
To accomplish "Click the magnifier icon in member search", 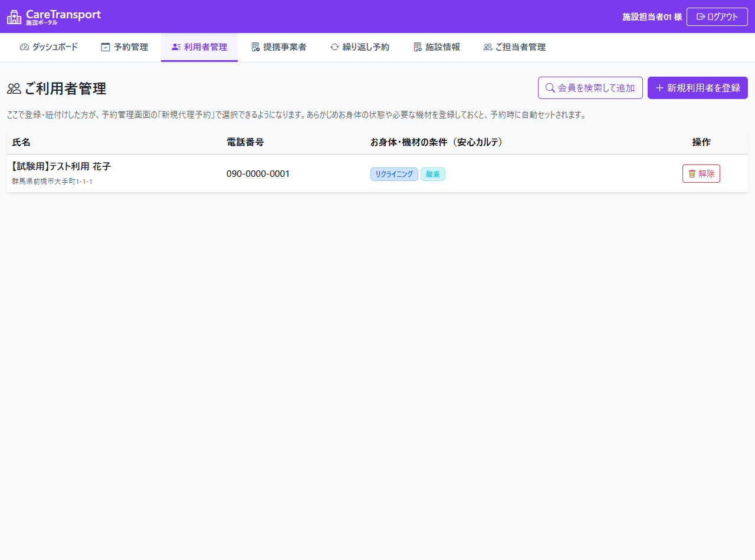I will (x=550, y=88).
